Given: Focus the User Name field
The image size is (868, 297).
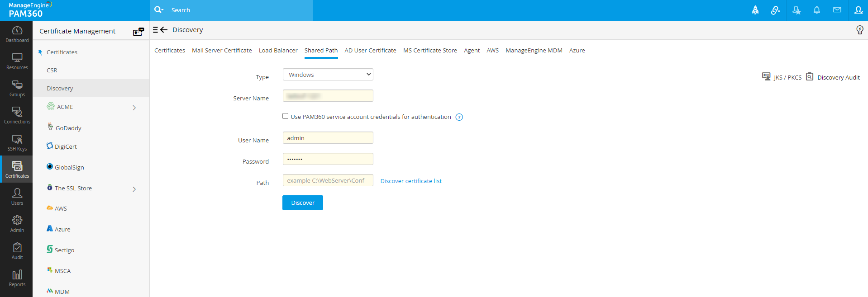Looking at the screenshot, I should point(328,138).
